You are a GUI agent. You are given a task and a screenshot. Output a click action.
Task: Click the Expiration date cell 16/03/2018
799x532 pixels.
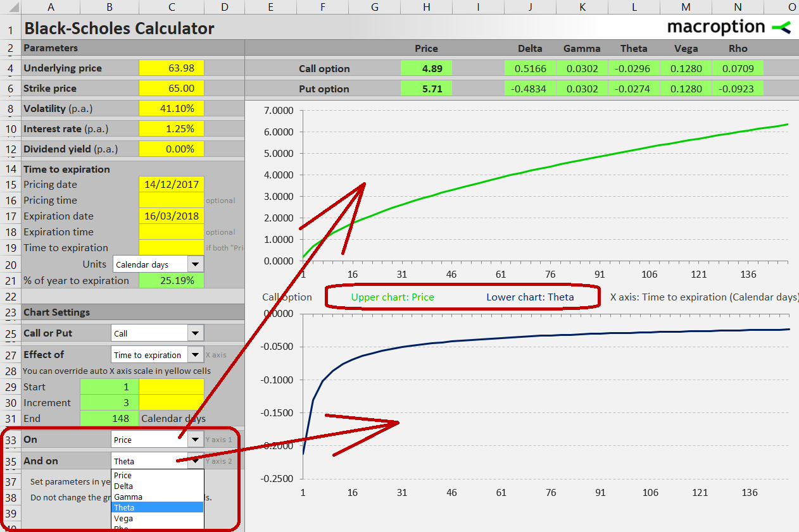click(x=172, y=216)
